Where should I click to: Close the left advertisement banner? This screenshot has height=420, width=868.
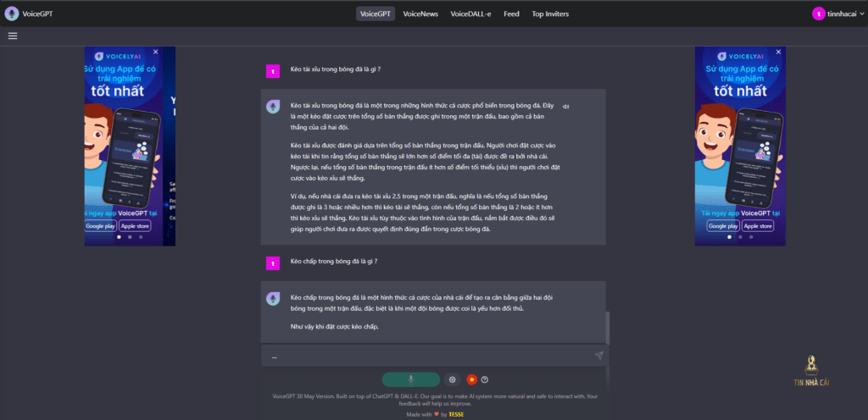point(168,52)
